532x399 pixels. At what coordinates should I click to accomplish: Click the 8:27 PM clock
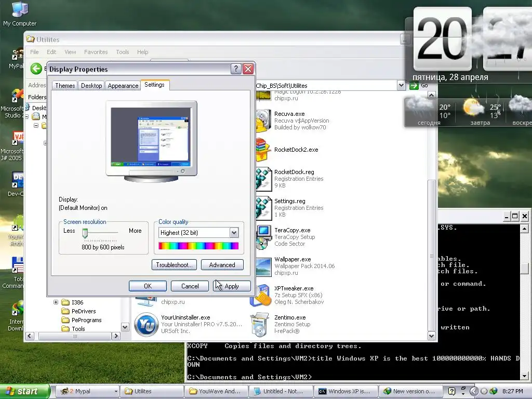(512, 391)
